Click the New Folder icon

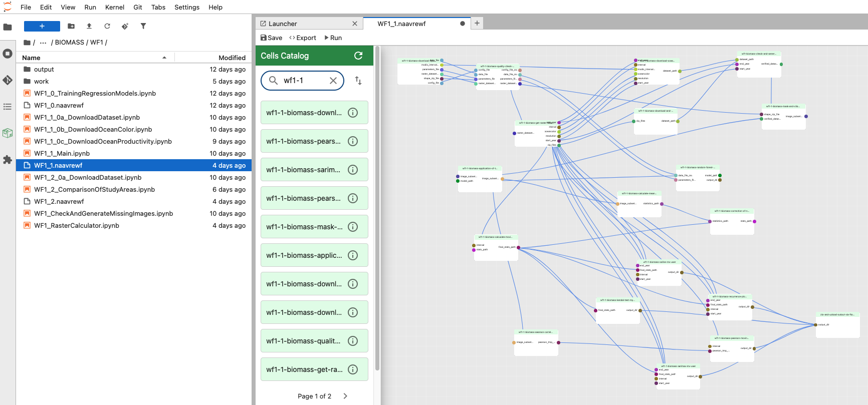[x=71, y=26]
